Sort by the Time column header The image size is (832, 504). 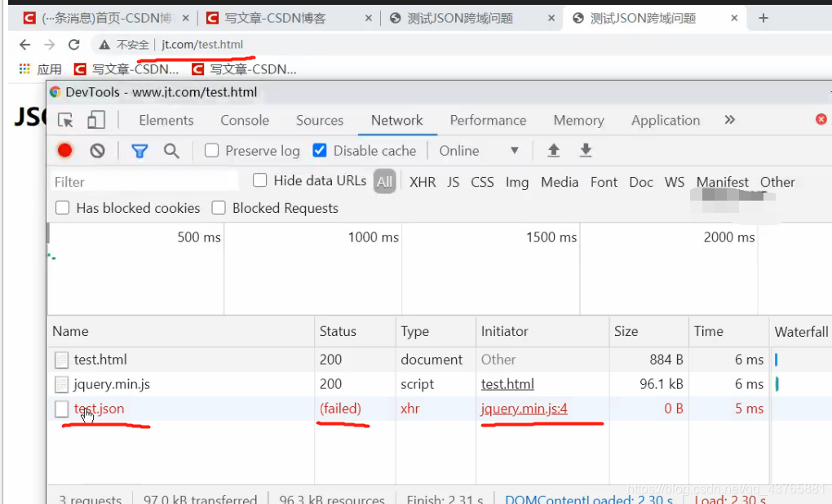pyautogui.click(x=728, y=332)
